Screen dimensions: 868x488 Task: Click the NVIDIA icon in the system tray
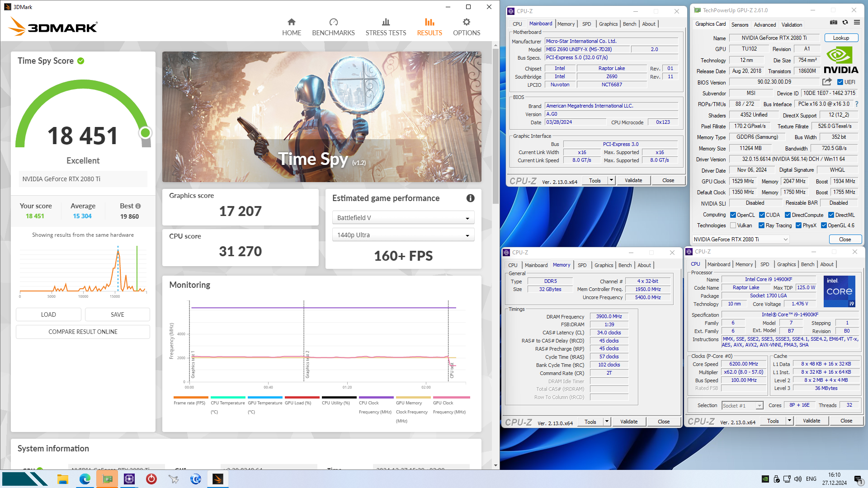(x=765, y=479)
